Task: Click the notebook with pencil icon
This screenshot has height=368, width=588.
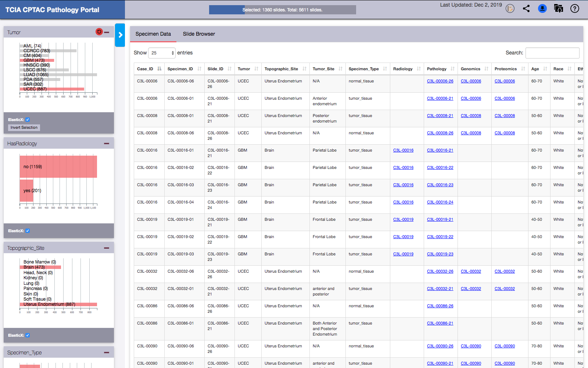Action: tap(510, 8)
